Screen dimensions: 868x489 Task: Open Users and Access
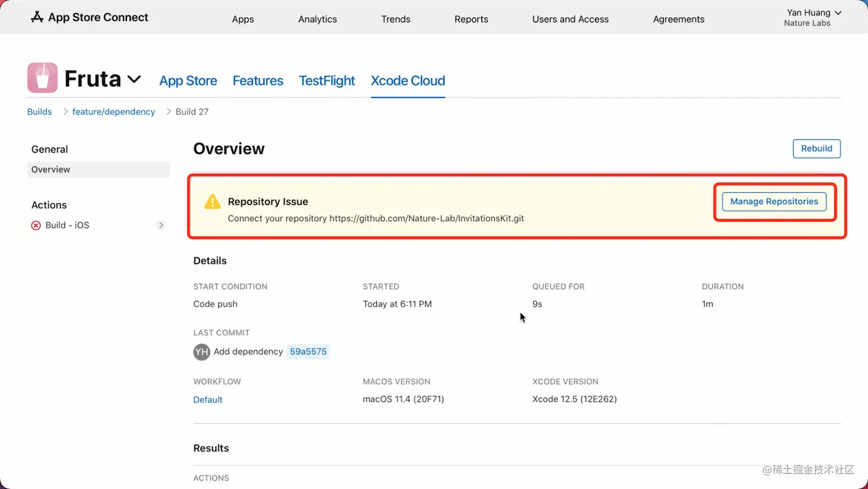(x=570, y=19)
